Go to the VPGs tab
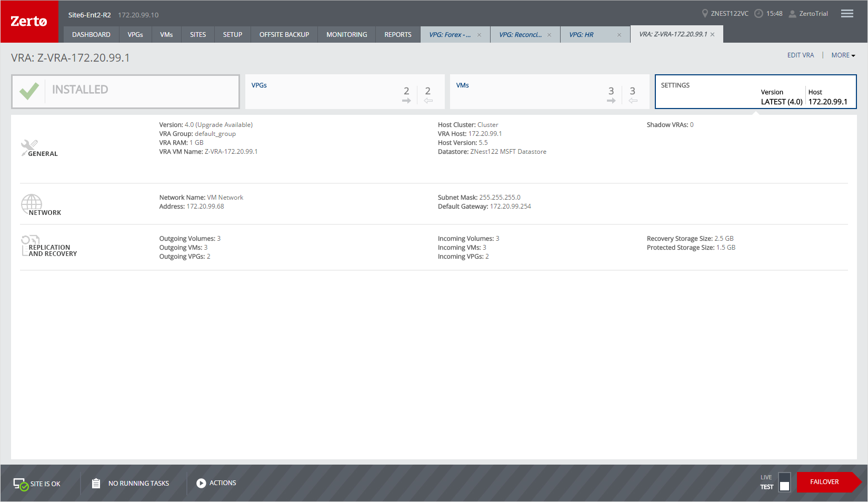This screenshot has height=502, width=868. tap(135, 35)
